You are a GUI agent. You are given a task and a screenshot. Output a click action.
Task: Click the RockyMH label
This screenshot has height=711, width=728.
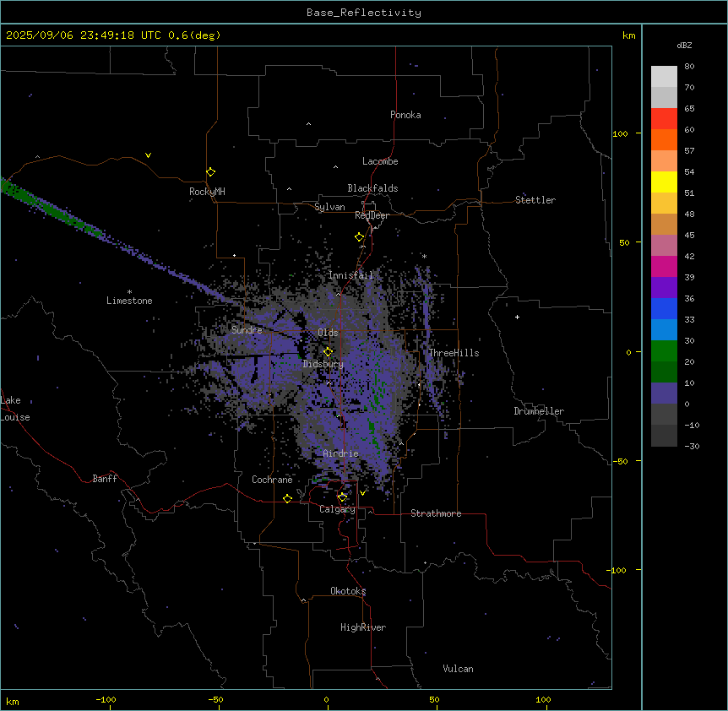pyautogui.click(x=207, y=192)
